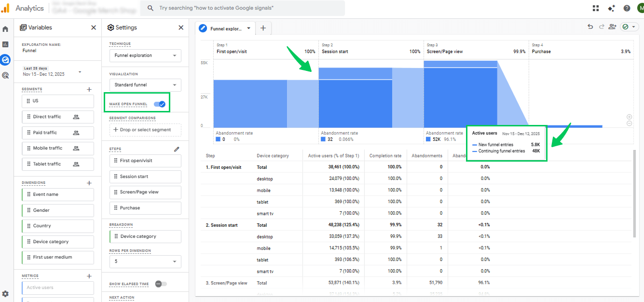Open Reports icon in left sidebar
644x302 pixels.
click(5, 44)
